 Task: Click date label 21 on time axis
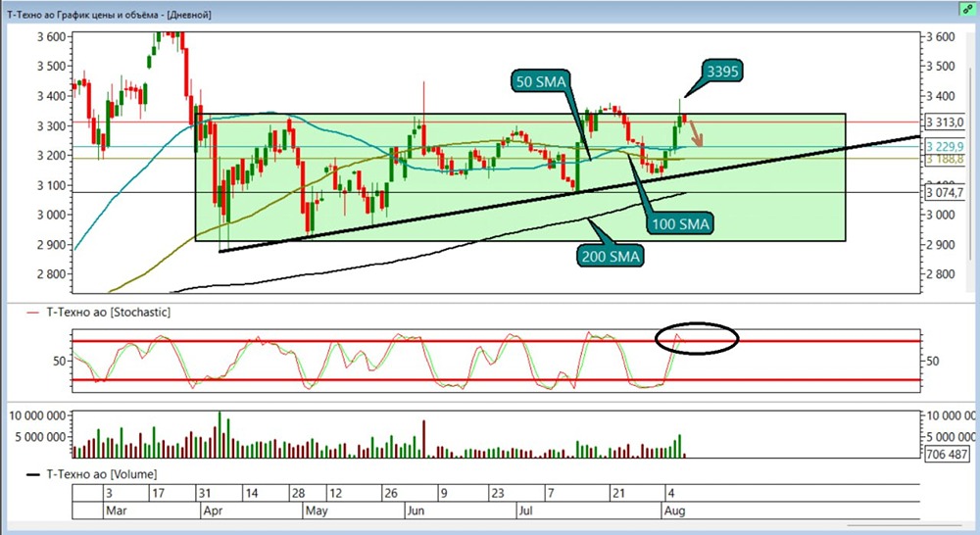618,493
